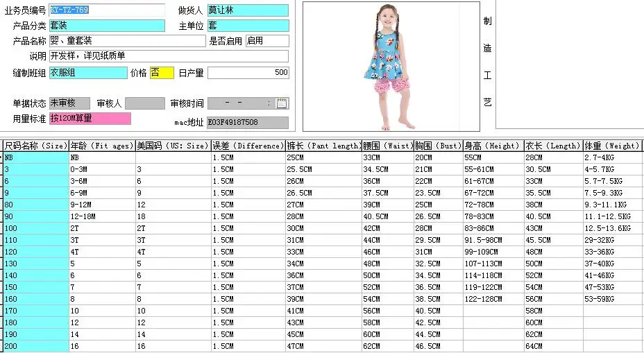Click weight cell 9.3-11.1KG
This screenshot has width=644, height=353.
(612, 205)
